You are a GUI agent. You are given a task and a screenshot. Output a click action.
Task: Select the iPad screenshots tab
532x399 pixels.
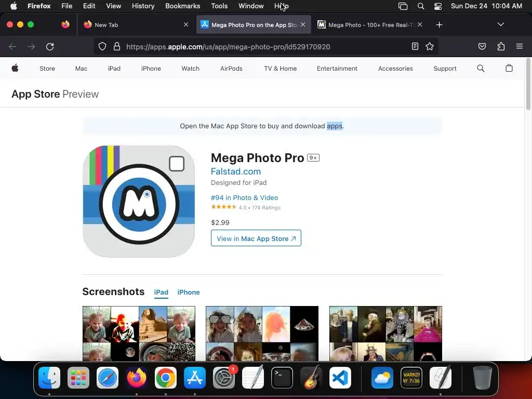pos(161,292)
